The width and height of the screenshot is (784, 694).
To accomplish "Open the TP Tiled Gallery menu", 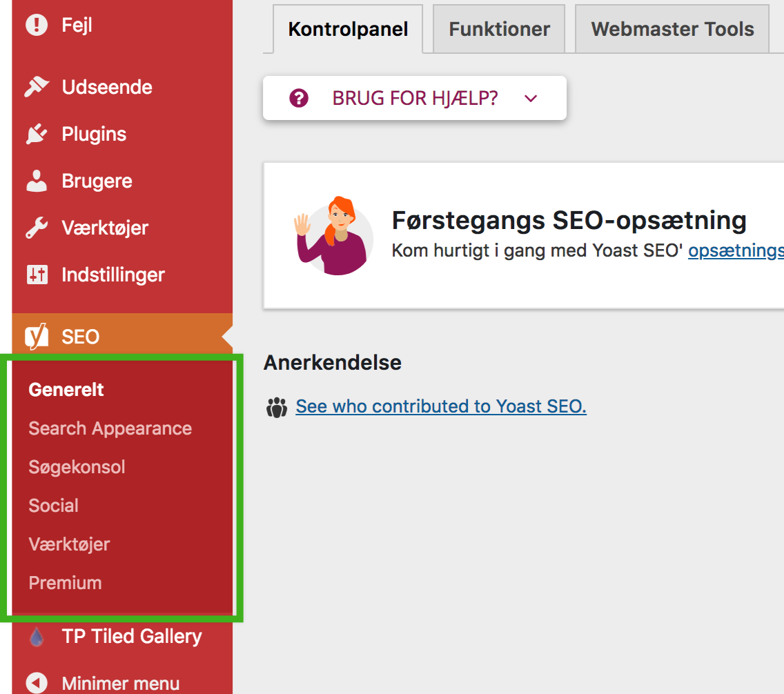I will click(x=122, y=637).
